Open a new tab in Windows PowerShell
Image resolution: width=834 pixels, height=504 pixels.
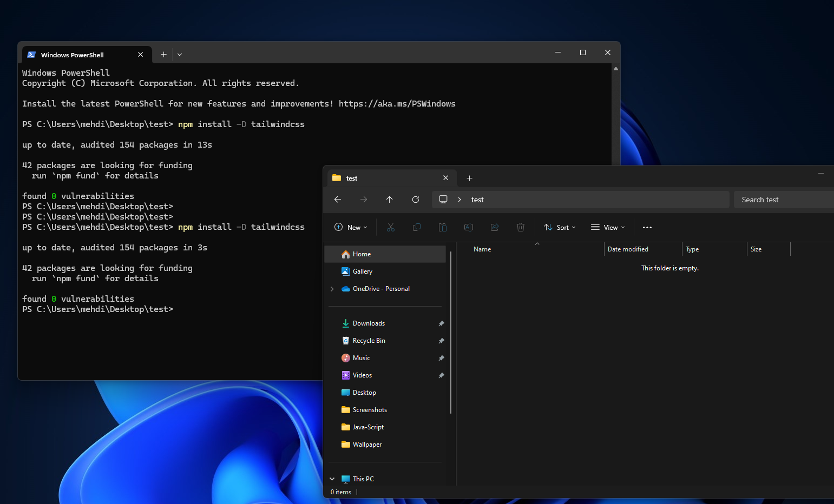click(163, 55)
